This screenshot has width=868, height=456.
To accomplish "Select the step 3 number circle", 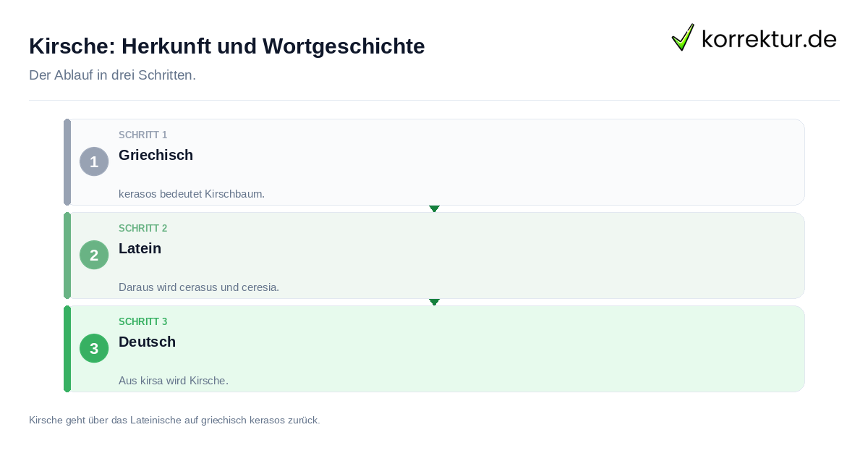I will tap(94, 348).
